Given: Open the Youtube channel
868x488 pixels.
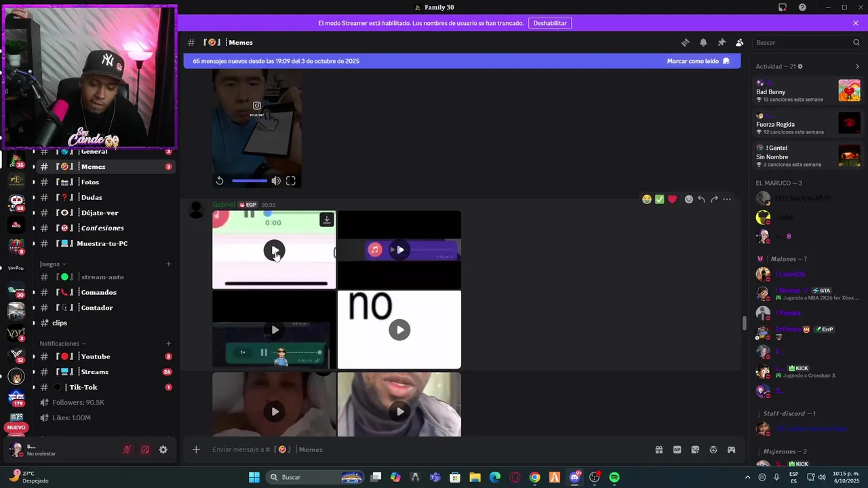Looking at the screenshot, I should 105,357.
